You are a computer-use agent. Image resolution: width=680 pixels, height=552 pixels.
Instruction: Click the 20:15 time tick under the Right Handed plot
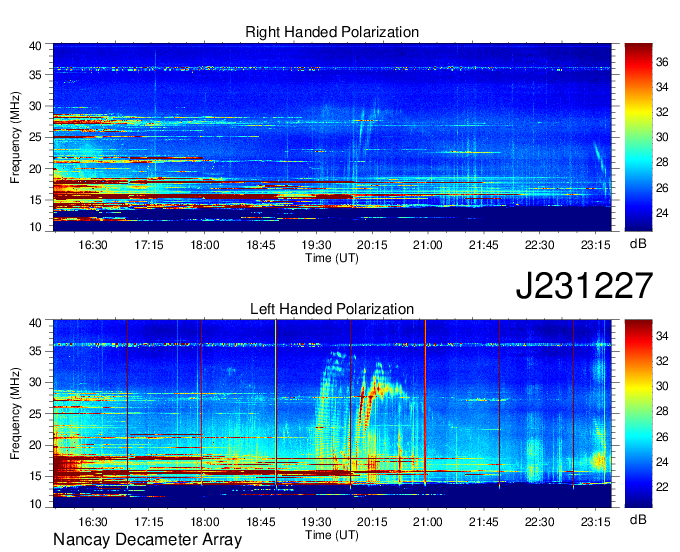point(372,245)
